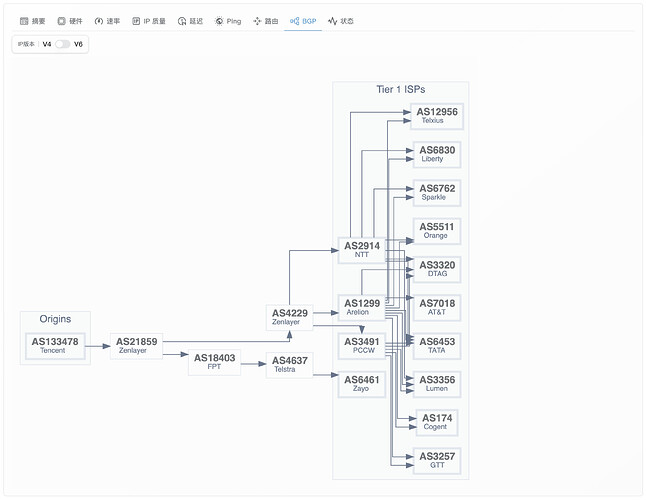Click the AS4229 Zenlayer node

pyautogui.click(x=290, y=318)
